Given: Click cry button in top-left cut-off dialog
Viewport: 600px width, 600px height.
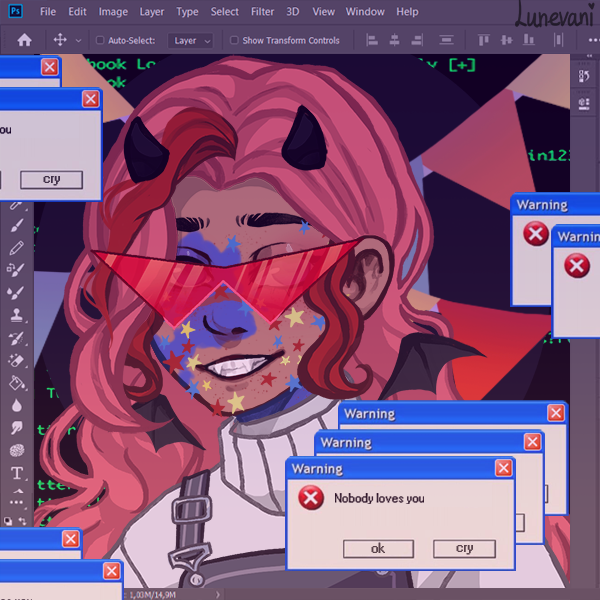Looking at the screenshot, I should pos(51,179).
